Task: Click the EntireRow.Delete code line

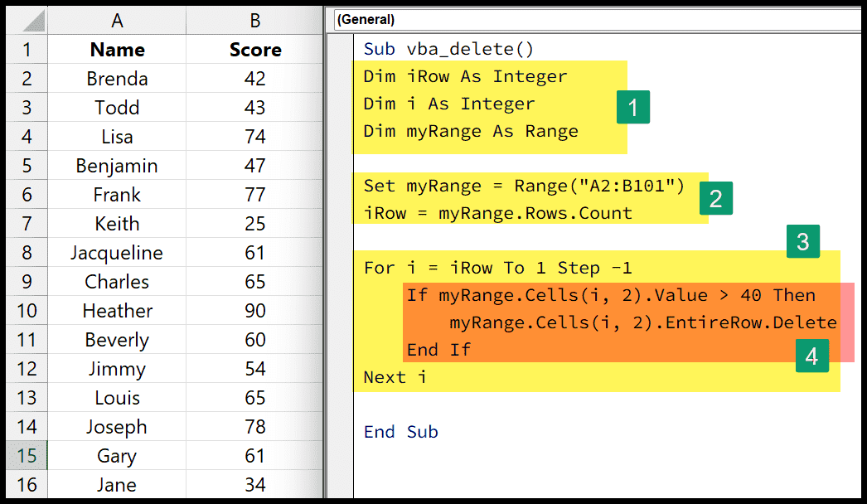Action: [x=643, y=322]
